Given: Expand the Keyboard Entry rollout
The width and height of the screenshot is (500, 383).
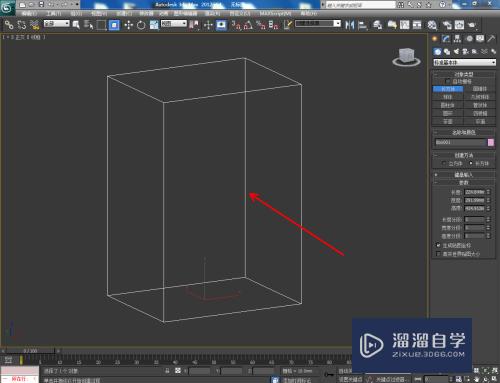Looking at the screenshot, I should click(x=464, y=175).
